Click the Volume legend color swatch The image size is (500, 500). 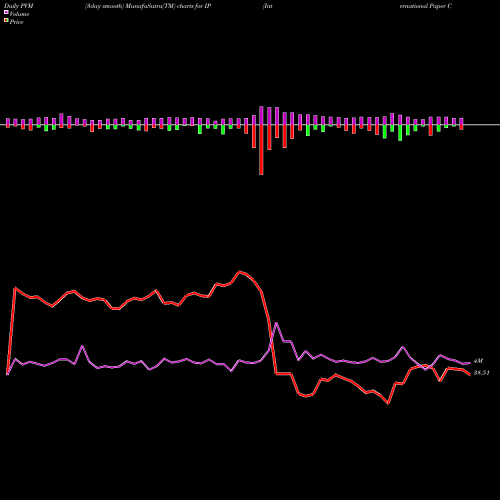(6, 12)
